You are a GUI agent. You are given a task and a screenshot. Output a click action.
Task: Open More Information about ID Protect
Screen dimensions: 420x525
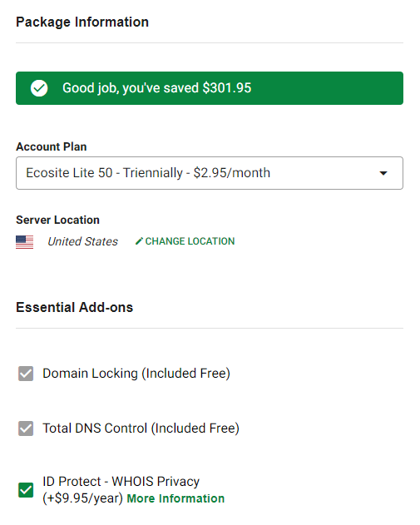(x=175, y=498)
